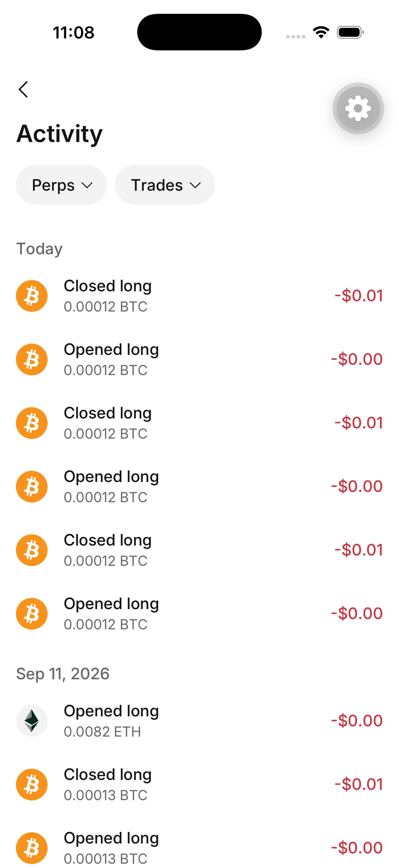Image resolution: width=399 pixels, height=868 pixels.
Task: Tap -$0.00 amount on ETH trade
Action: click(357, 720)
